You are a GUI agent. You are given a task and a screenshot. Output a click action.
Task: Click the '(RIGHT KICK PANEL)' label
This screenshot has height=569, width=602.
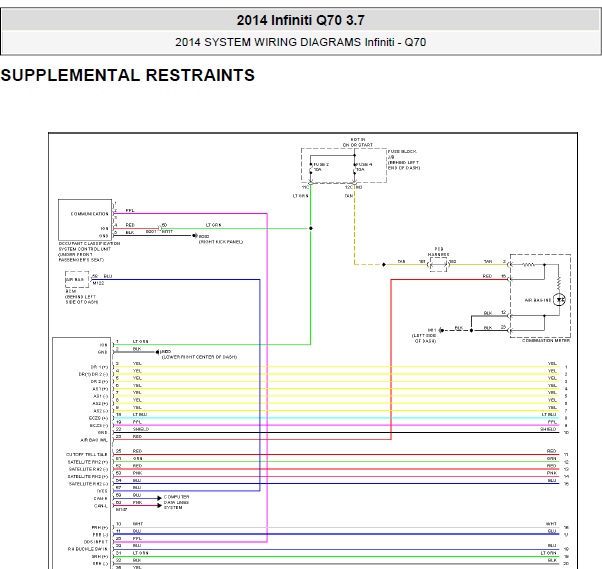(221, 242)
